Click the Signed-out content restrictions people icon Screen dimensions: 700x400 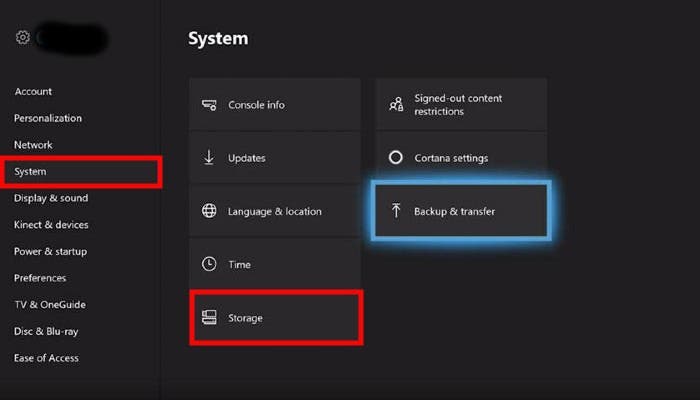[x=396, y=104]
